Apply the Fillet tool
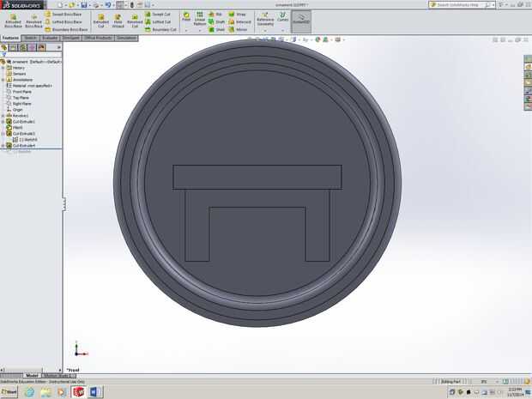This screenshot has width=532, height=399. pos(186,16)
